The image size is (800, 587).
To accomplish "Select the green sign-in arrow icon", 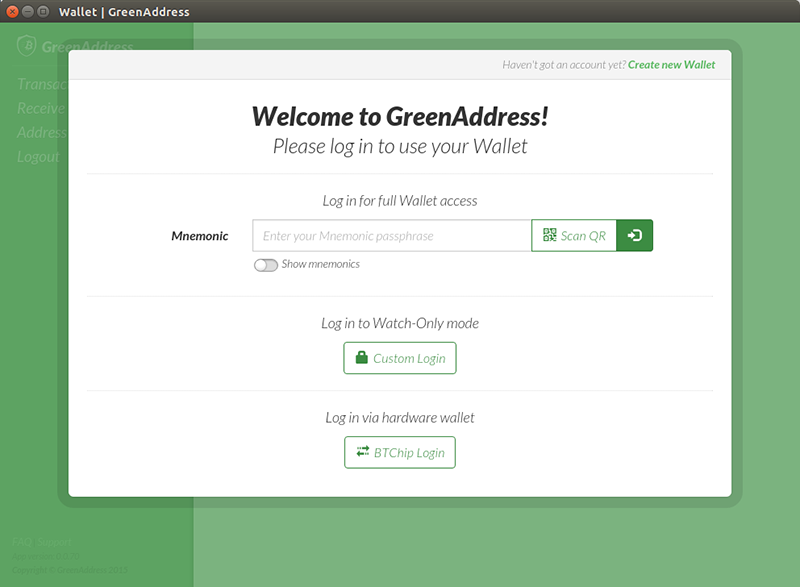I will [x=635, y=235].
